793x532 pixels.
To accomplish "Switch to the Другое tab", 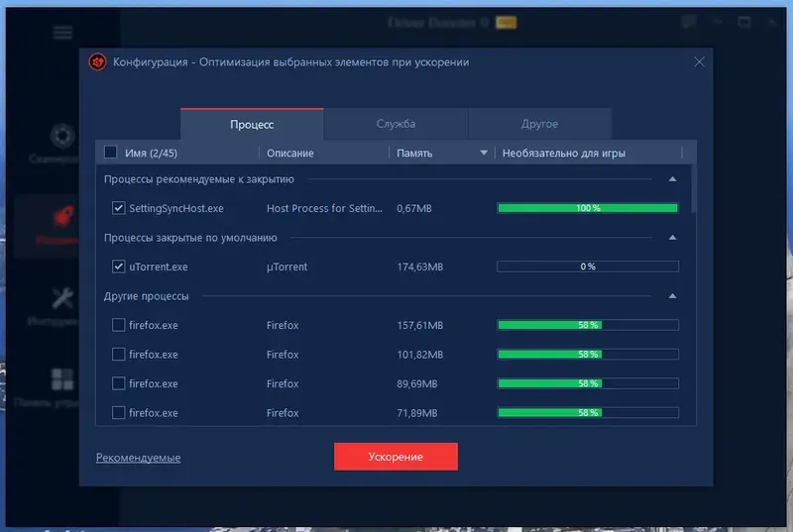I will 539,124.
